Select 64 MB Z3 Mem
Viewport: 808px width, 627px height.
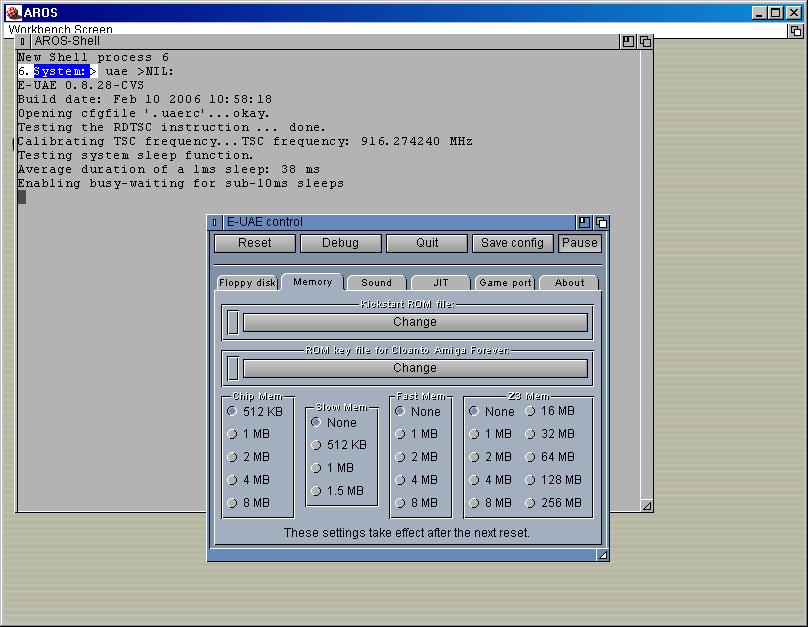(x=530, y=457)
